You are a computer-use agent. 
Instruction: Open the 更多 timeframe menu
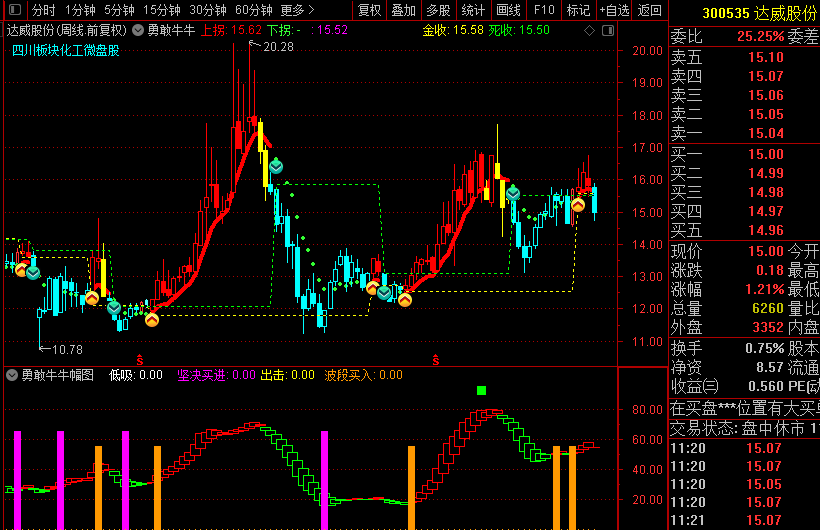click(297, 10)
